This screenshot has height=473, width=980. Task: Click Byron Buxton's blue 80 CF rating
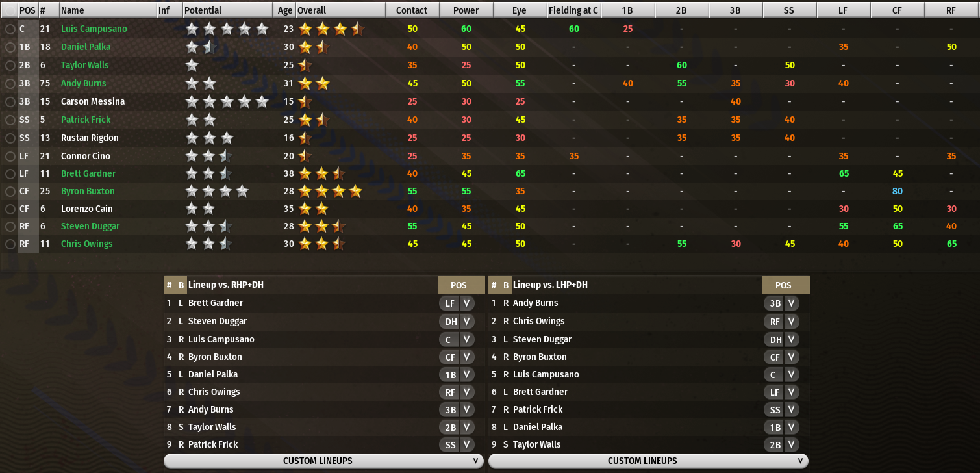pyautogui.click(x=897, y=191)
